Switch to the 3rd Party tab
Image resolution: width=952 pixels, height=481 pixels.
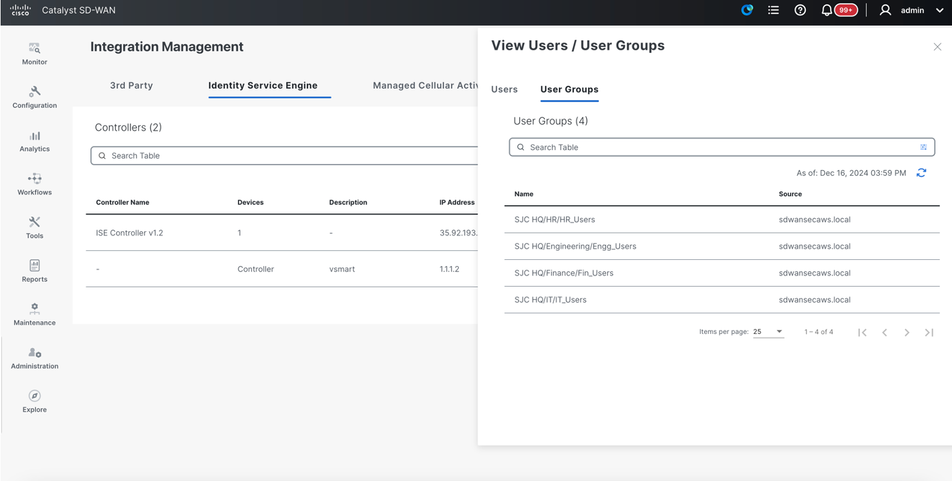pos(131,86)
